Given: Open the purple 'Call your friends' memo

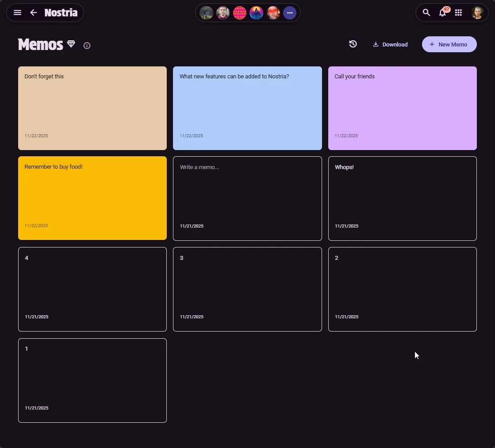Looking at the screenshot, I should (x=402, y=108).
